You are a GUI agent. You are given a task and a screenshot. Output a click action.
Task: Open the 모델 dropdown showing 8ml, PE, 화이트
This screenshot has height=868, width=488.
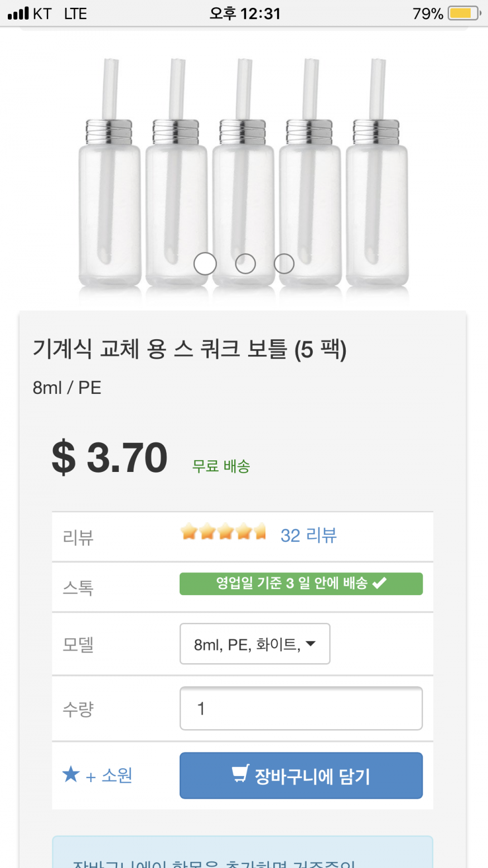tap(255, 644)
